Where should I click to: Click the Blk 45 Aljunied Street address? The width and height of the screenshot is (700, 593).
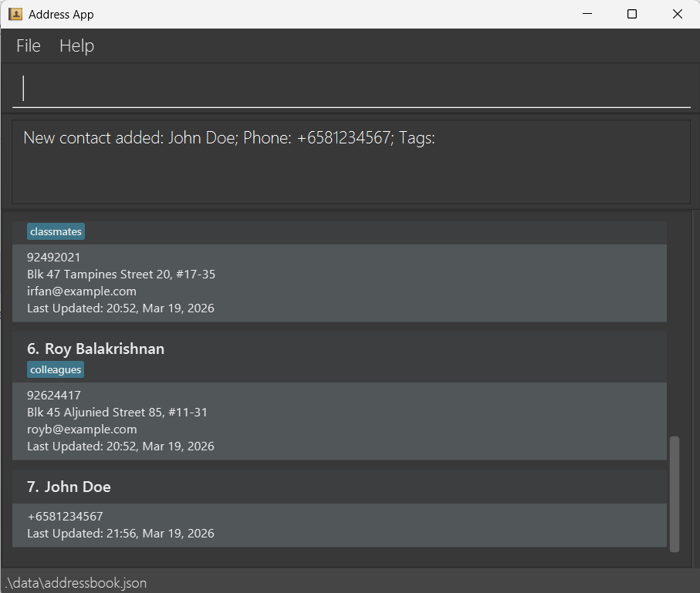117,413
